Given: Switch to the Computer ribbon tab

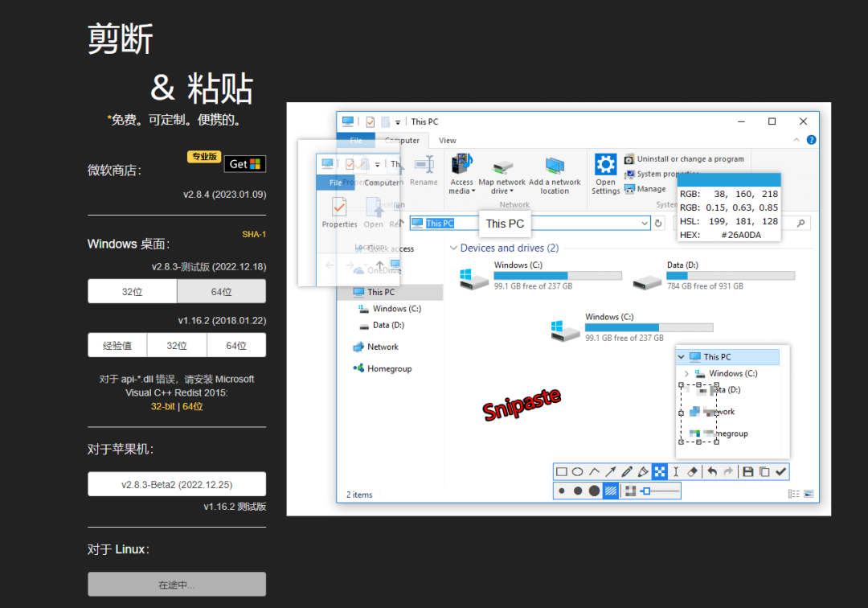Looking at the screenshot, I should coord(403,141).
